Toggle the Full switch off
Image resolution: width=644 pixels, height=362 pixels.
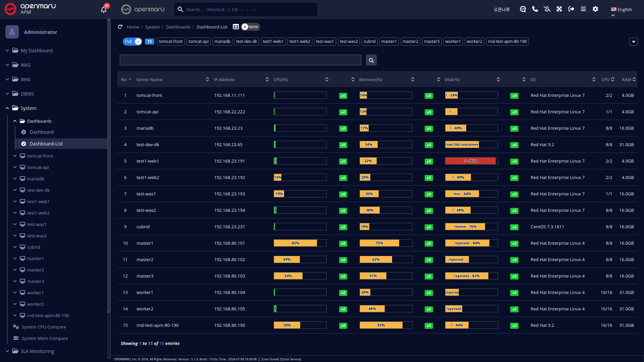tap(132, 42)
